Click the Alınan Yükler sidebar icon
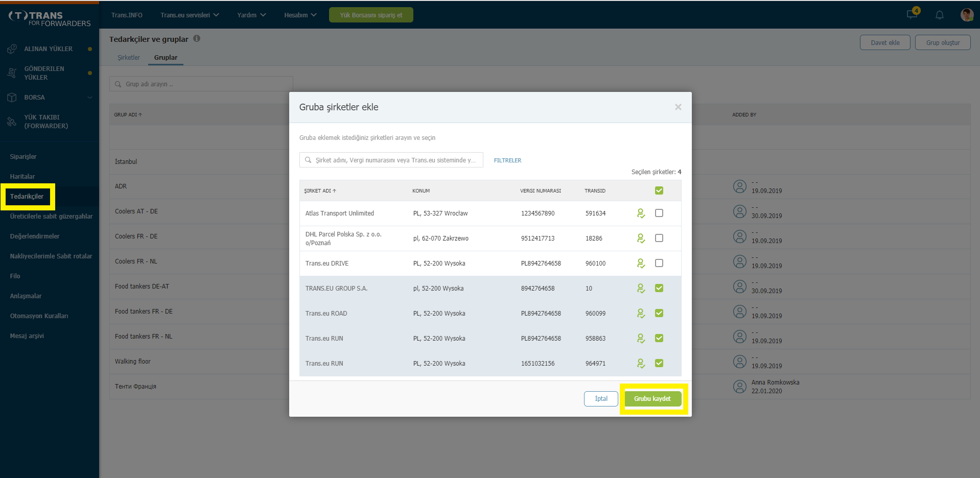The image size is (980, 478). tap(12, 49)
